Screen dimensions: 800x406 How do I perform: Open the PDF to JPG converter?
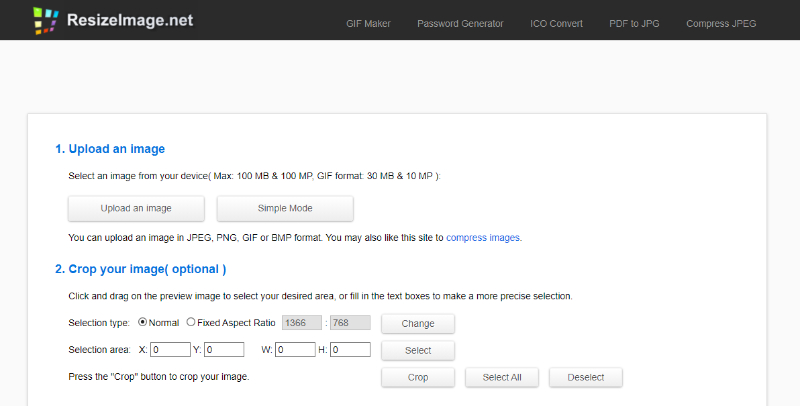point(634,23)
